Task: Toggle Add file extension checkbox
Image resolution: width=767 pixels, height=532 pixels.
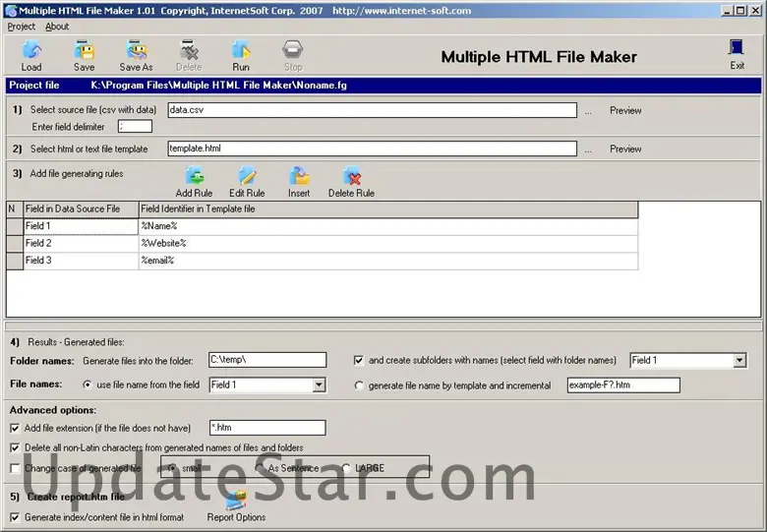Action: point(15,429)
